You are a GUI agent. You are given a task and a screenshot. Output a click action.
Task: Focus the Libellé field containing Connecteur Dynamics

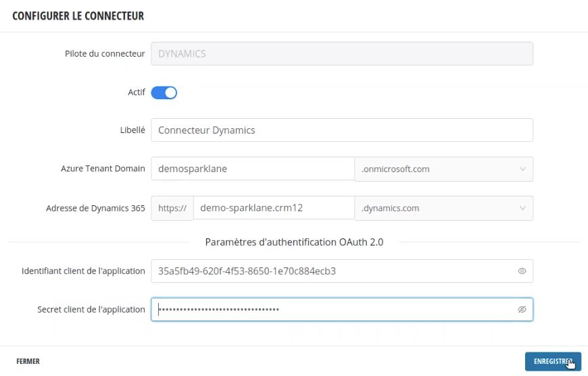click(342, 130)
